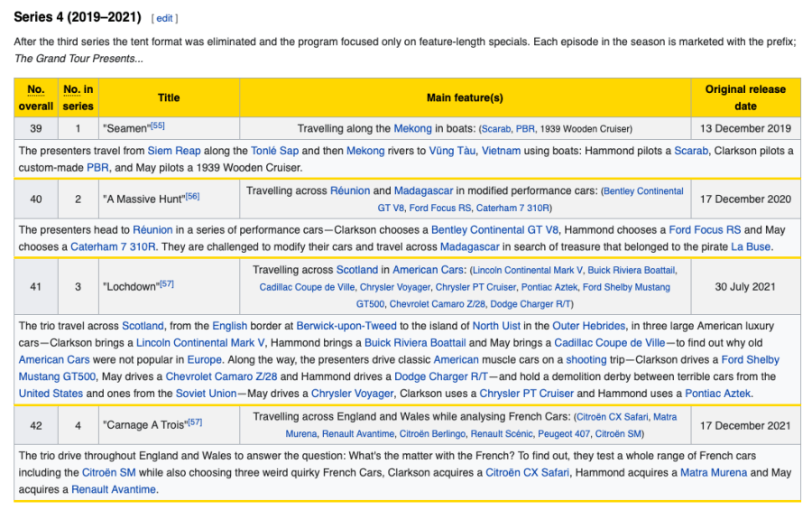Select the '17 December 2021' release date cell

[745, 425]
